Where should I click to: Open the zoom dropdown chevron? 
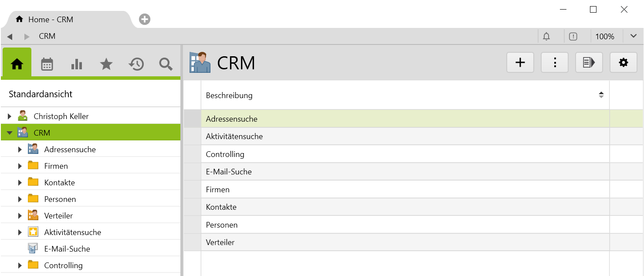(x=634, y=36)
